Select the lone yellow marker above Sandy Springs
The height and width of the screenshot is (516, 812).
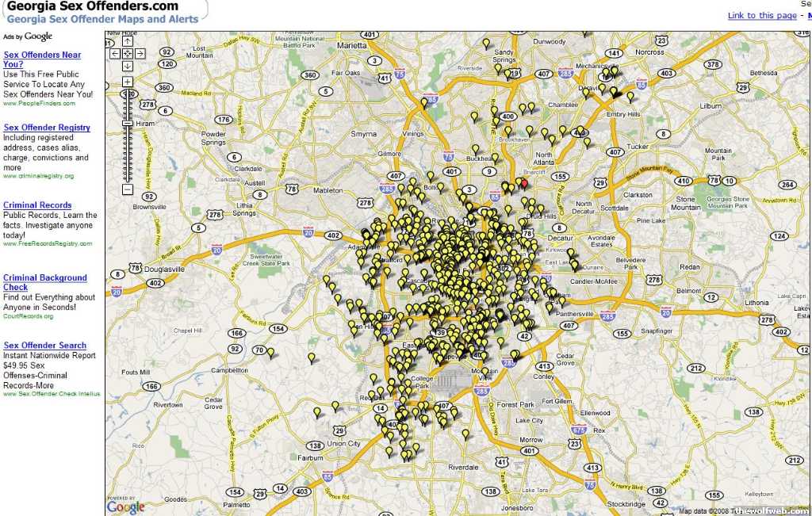tap(486, 43)
